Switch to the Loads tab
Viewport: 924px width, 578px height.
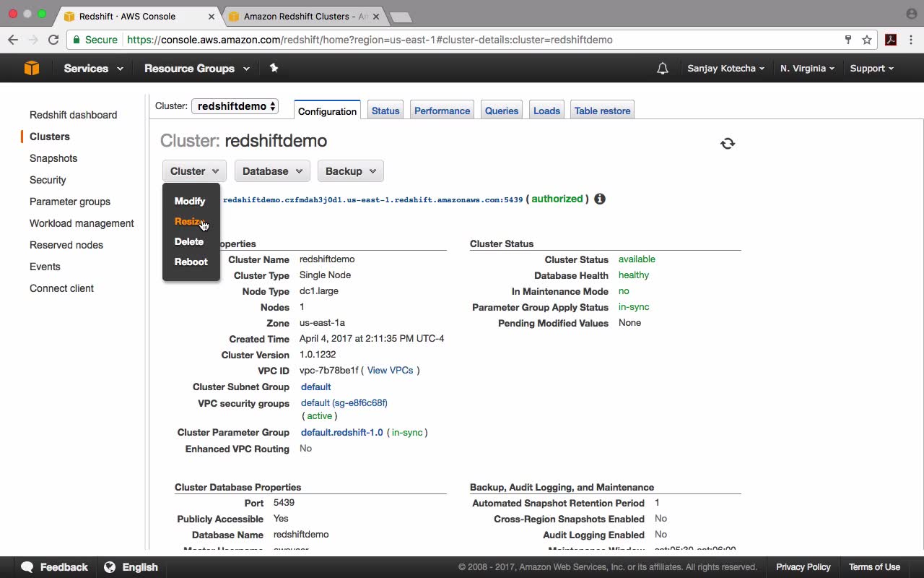pyautogui.click(x=546, y=111)
